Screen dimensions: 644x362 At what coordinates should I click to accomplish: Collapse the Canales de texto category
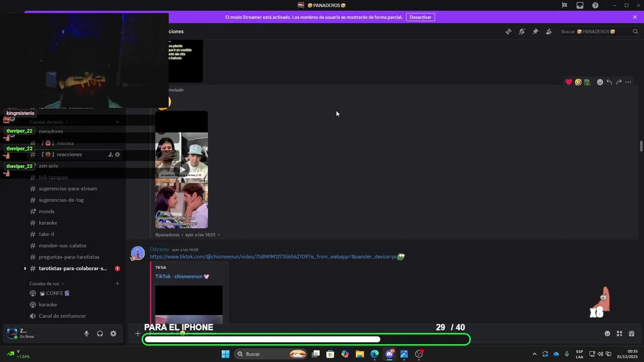coord(49,122)
